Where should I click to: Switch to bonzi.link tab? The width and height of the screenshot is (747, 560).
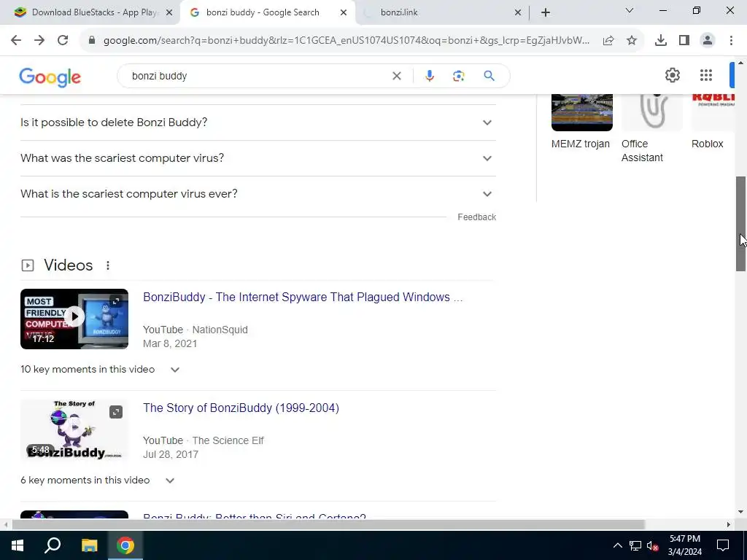pyautogui.click(x=442, y=12)
